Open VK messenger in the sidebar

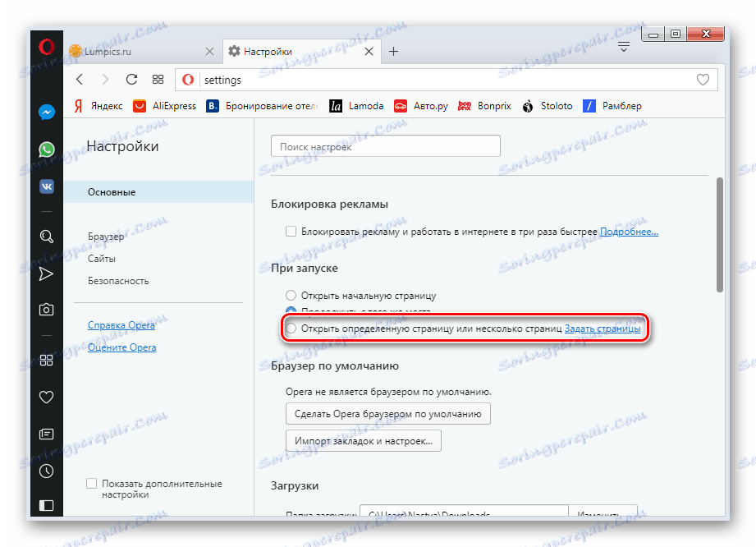tap(47, 186)
